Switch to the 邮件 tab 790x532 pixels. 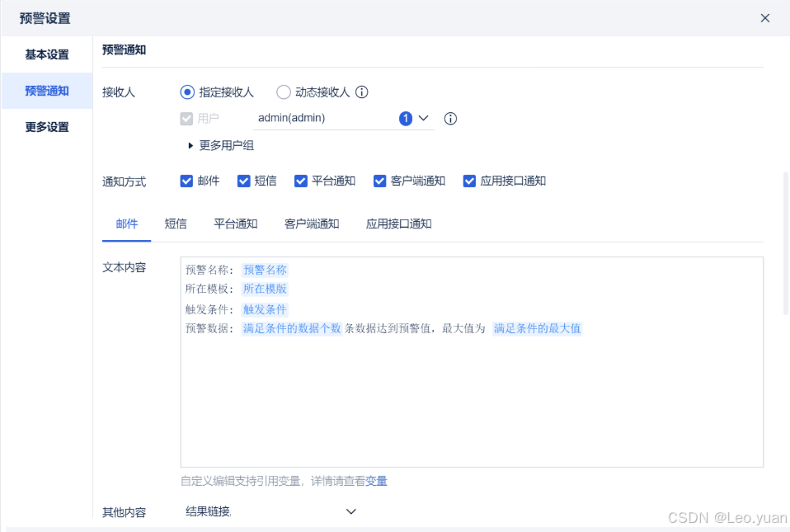click(126, 224)
